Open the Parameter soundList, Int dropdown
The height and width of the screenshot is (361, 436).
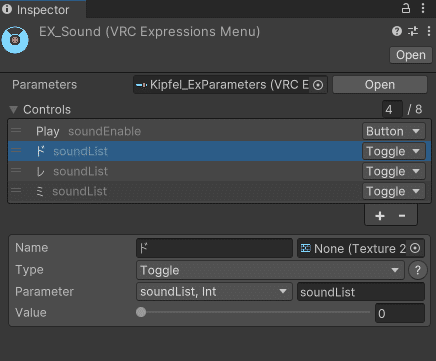(x=214, y=292)
